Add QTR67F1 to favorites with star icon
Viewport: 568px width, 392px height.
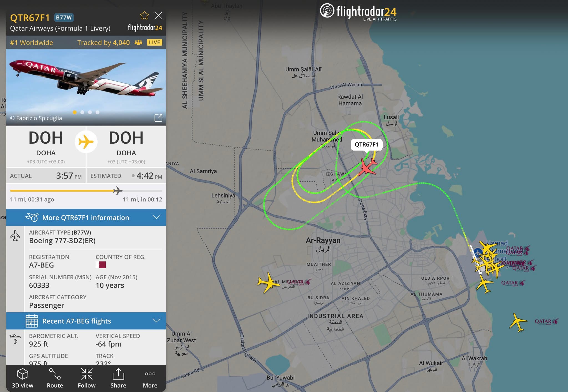[x=144, y=16]
